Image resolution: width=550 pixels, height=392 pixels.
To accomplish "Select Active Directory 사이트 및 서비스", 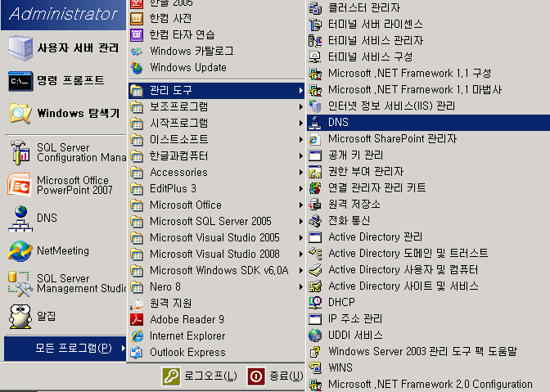I will tap(428, 286).
